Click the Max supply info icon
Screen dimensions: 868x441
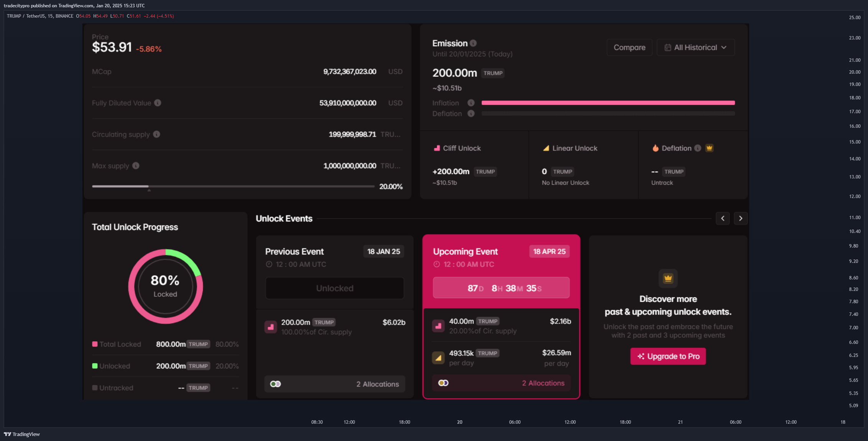click(x=136, y=166)
